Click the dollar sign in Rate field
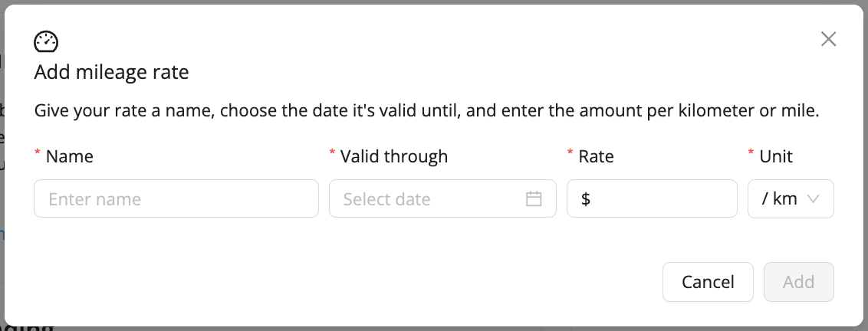 pos(586,199)
